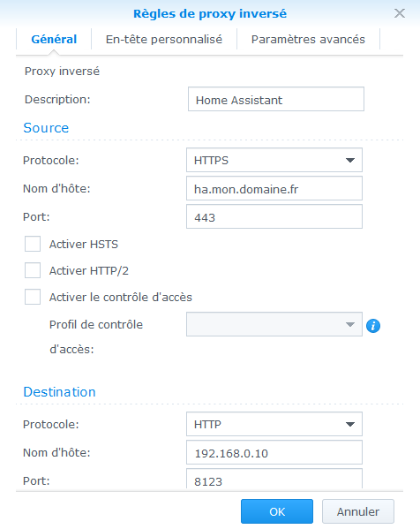Open the En-tête personnalisé tab
Viewport: 420px width, 529px height.
tap(164, 40)
